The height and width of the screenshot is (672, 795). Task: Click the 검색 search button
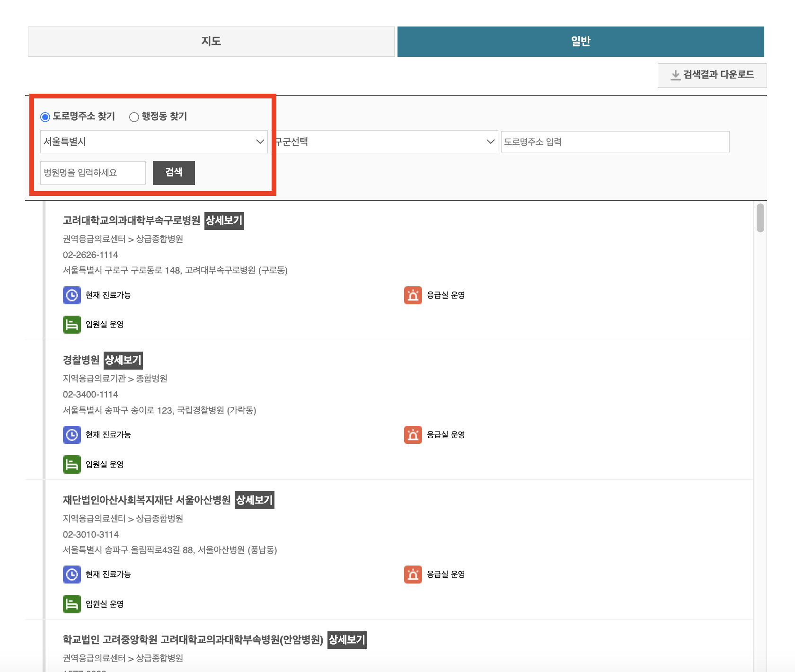[174, 173]
